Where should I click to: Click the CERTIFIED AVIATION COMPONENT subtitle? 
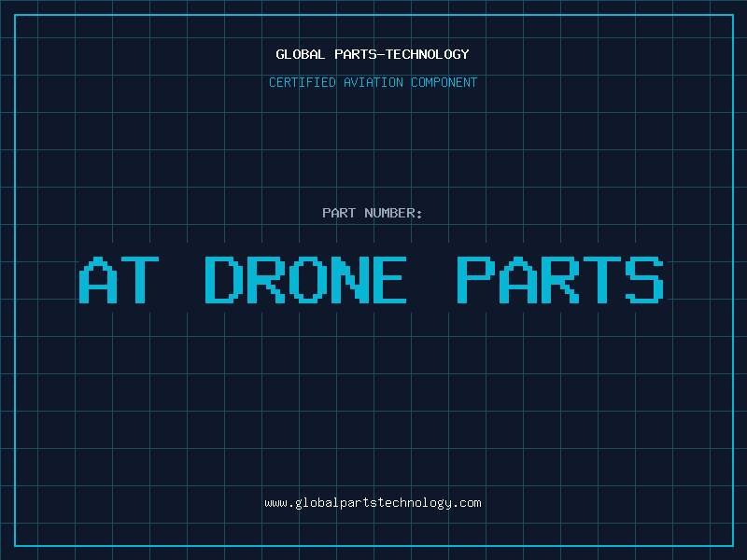373,82
